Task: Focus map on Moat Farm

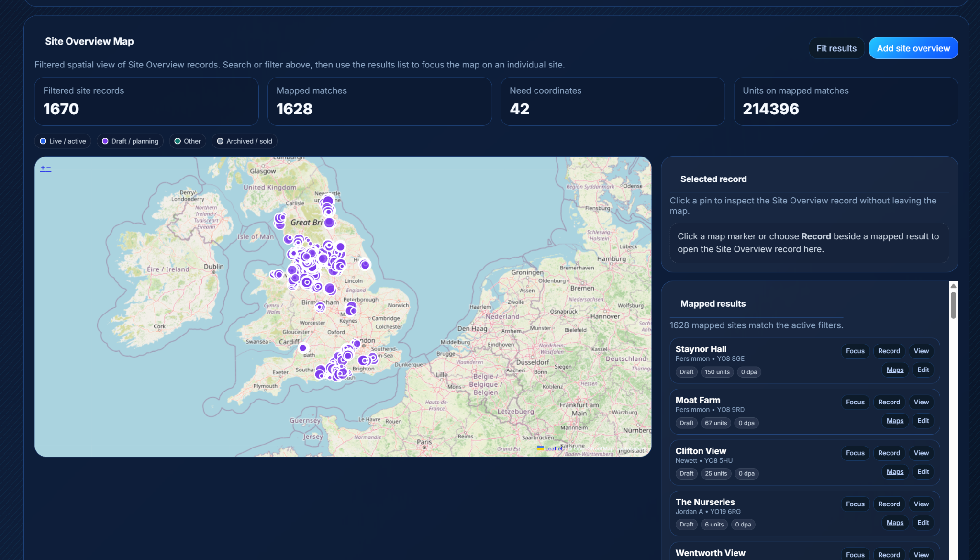Action: click(855, 402)
